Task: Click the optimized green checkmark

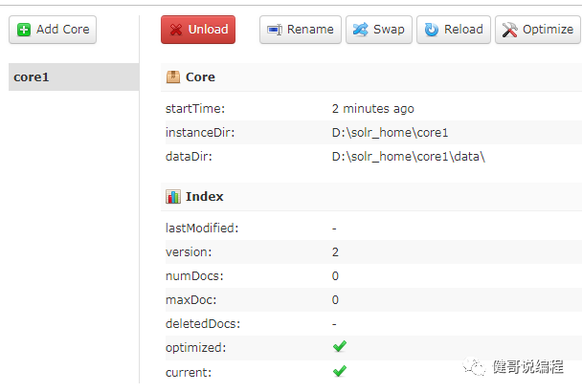Action: 340,347
